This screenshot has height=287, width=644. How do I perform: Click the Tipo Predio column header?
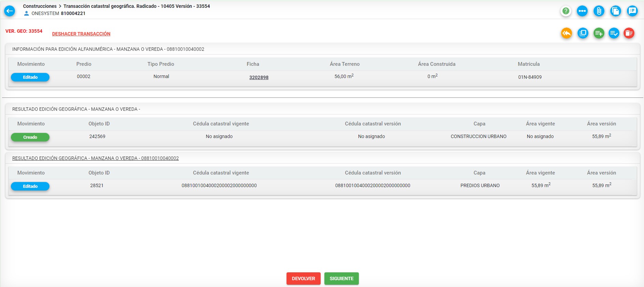coord(161,64)
